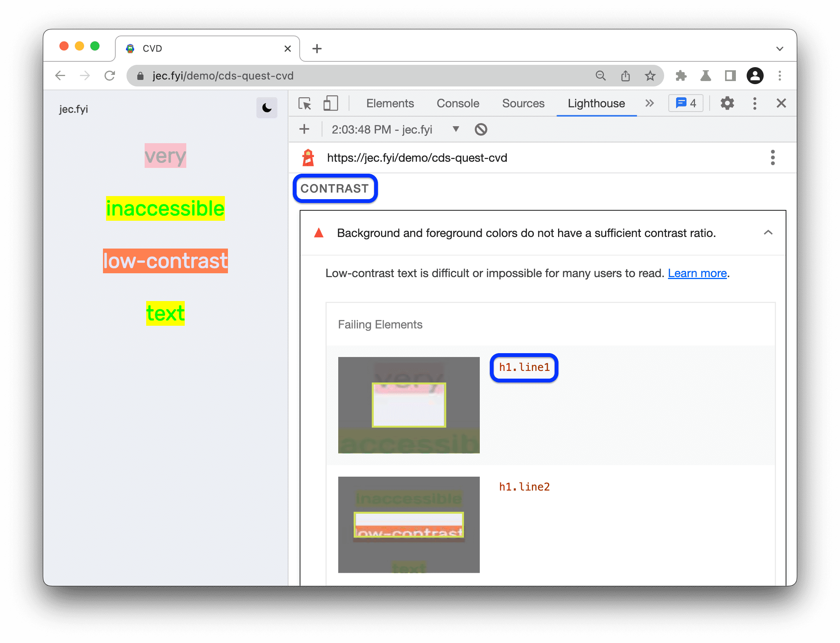840x643 pixels.
Task: Click the page reload button in browser
Action: 111,75
